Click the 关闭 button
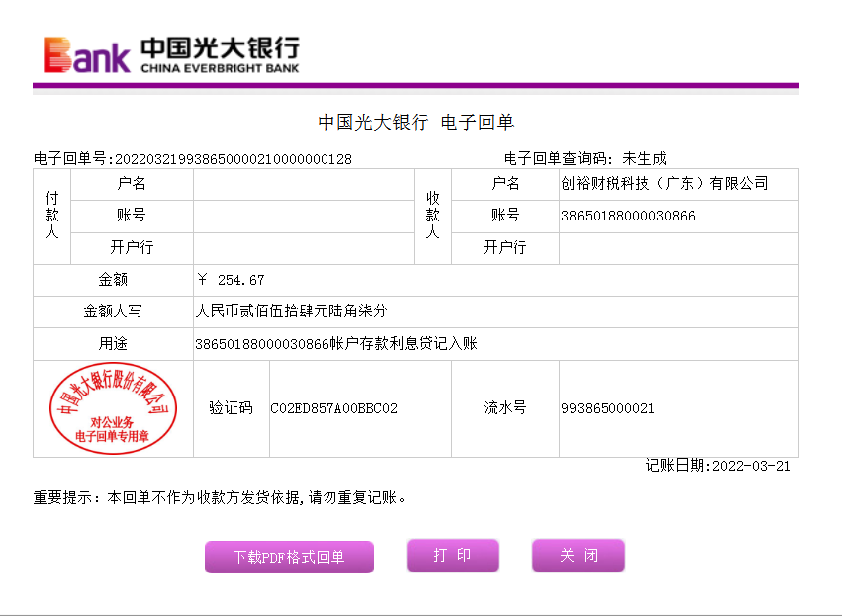The image size is (842, 616). [579, 556]
